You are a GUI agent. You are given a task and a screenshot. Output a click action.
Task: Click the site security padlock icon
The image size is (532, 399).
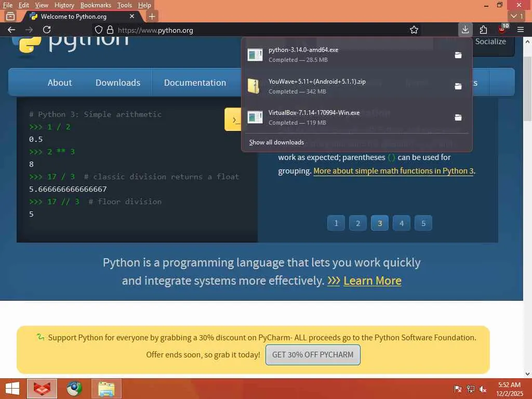(x=110, y=30)
